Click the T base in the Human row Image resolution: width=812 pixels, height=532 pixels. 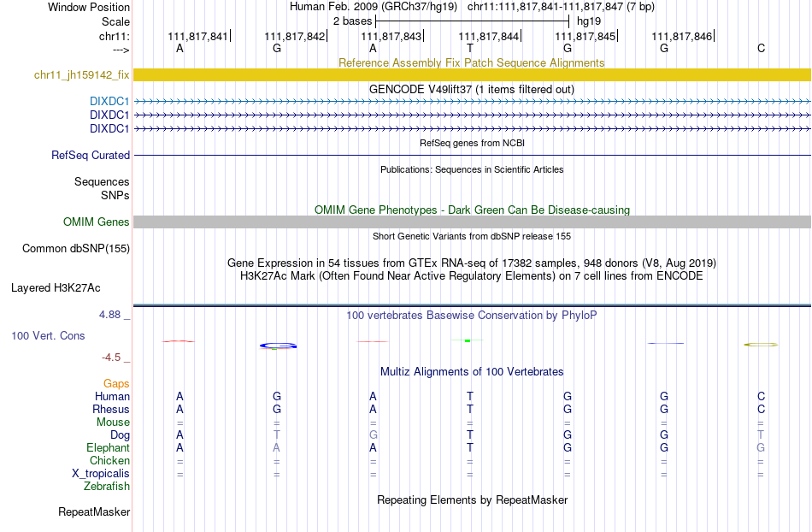click(470, 397)
